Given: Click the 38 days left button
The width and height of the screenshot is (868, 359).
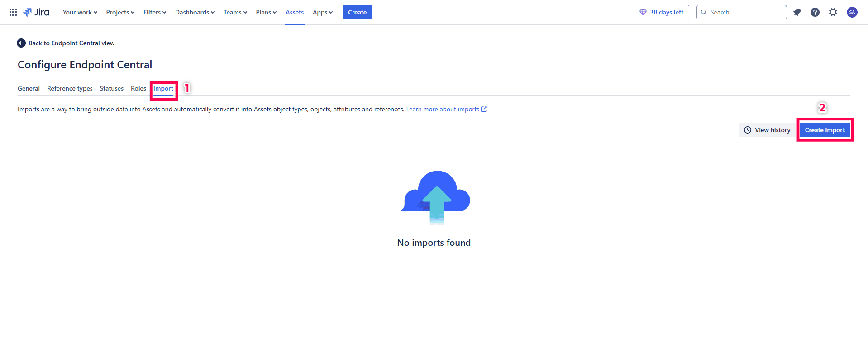Looking at the screenshot, I should (x=661, y=12).
